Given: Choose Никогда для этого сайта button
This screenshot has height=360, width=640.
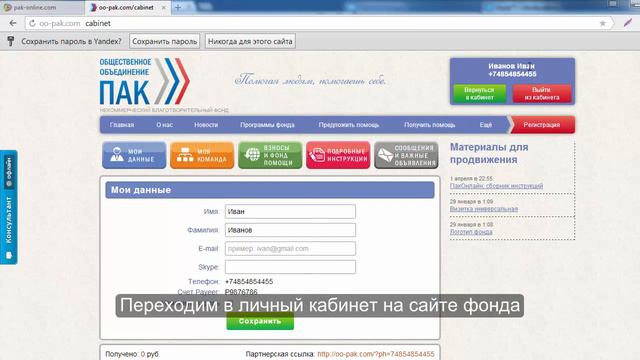Looking at the screenshot, I should point(250,41).
